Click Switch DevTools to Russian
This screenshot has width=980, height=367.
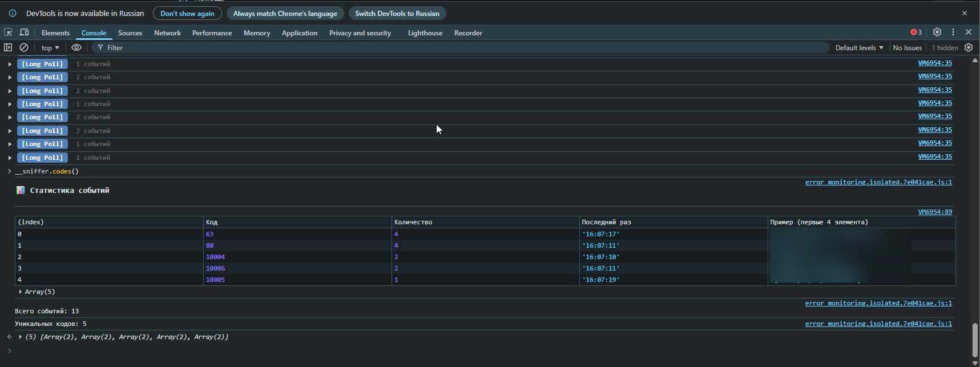click(397, 13)
